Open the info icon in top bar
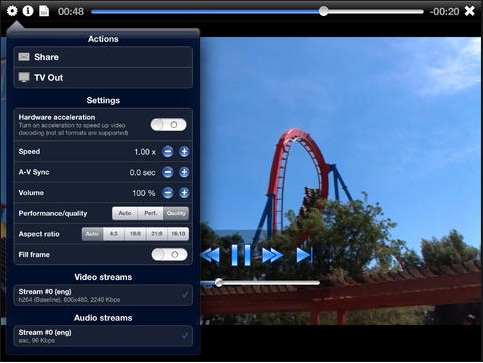The height and width of the screenshot is (363, 483). (28, 11)
